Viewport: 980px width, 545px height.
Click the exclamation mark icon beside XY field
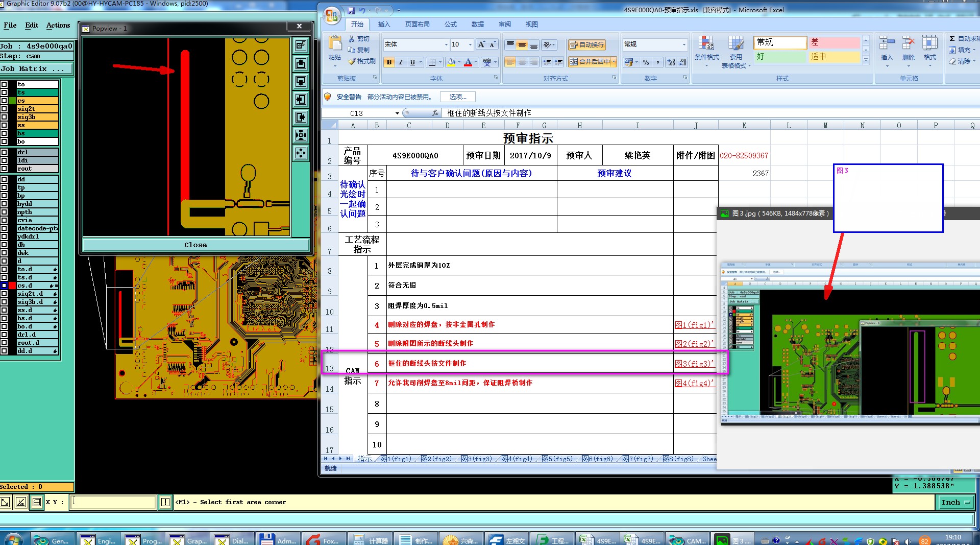[165, 502]
